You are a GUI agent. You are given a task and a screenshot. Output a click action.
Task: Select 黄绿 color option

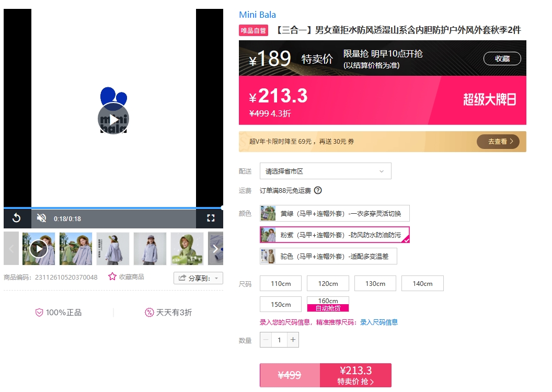pyautogui.click(x=335, y=213)
